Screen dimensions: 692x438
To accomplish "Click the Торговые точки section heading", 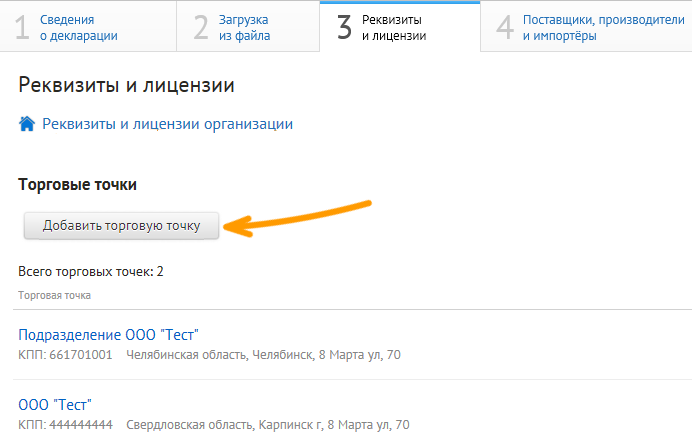I will [x=77, y=185].
